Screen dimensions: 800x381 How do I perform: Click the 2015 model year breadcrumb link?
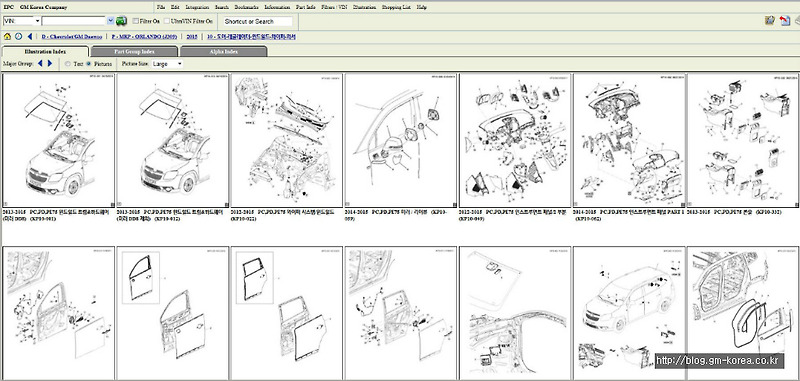(x=192, y=37)
